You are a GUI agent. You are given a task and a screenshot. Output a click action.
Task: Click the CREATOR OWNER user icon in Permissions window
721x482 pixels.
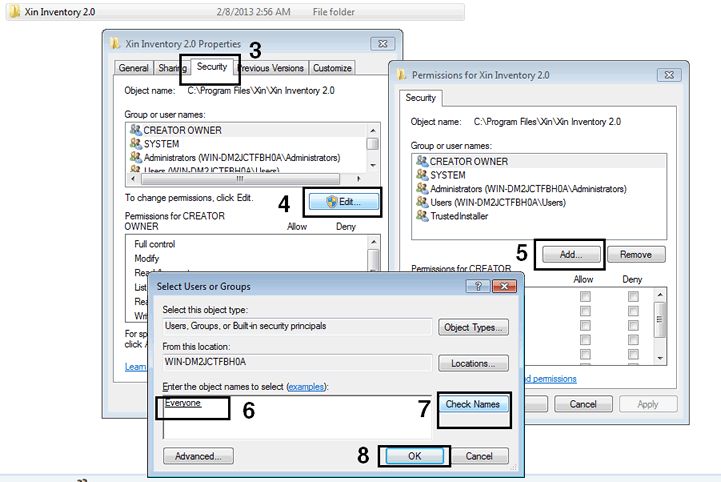[422, 161]
